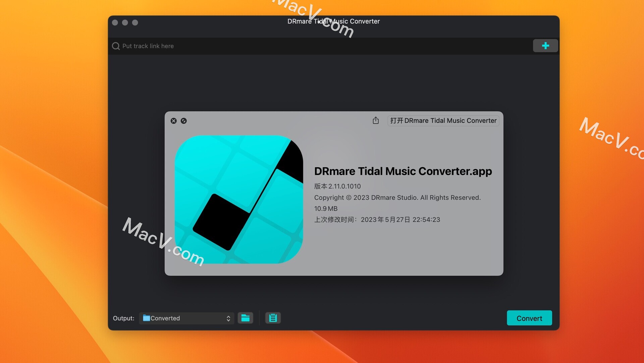This screenshot has height=363, width=644.
Task: Open the converted history list icon
Action: point(273,318)
